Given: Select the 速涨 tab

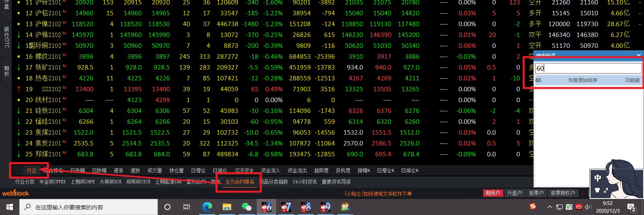Looking at the screenshot, I should tap(118, 171).
